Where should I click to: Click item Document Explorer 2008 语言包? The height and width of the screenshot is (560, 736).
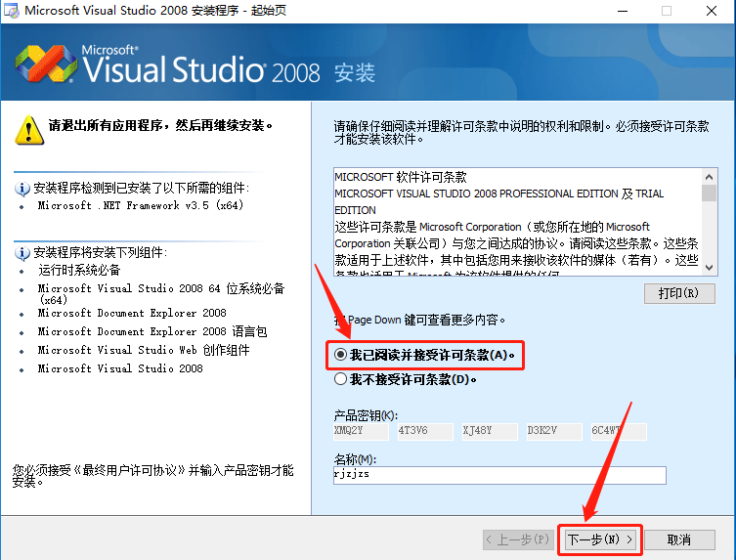click(152, 332)
